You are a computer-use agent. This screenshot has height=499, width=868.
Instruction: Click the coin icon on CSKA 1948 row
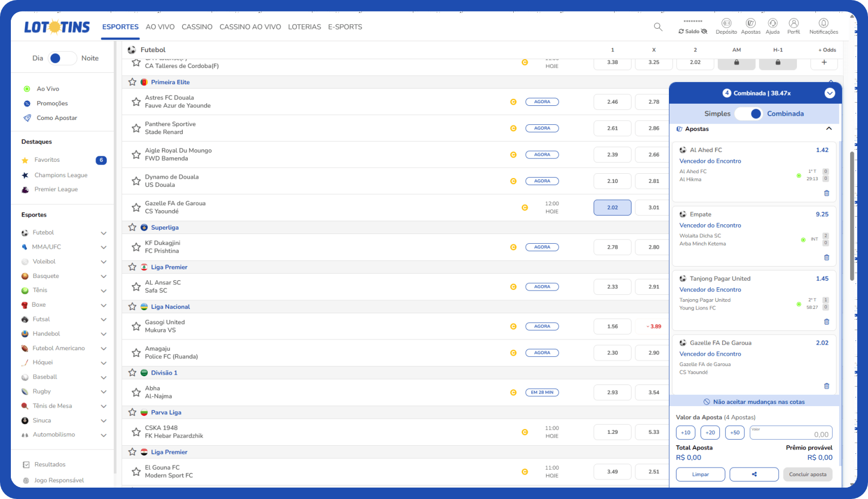[525, 432]
